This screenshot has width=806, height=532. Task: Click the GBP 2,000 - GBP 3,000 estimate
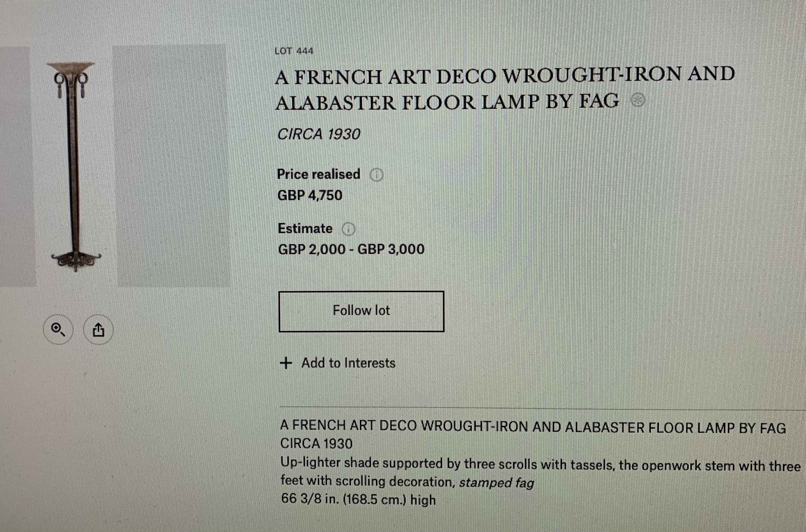coord(351,249)
